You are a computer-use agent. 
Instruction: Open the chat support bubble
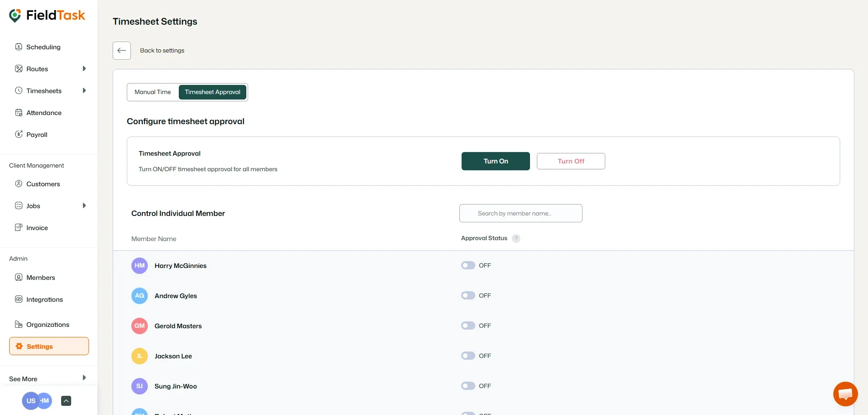tap(845, 394)
